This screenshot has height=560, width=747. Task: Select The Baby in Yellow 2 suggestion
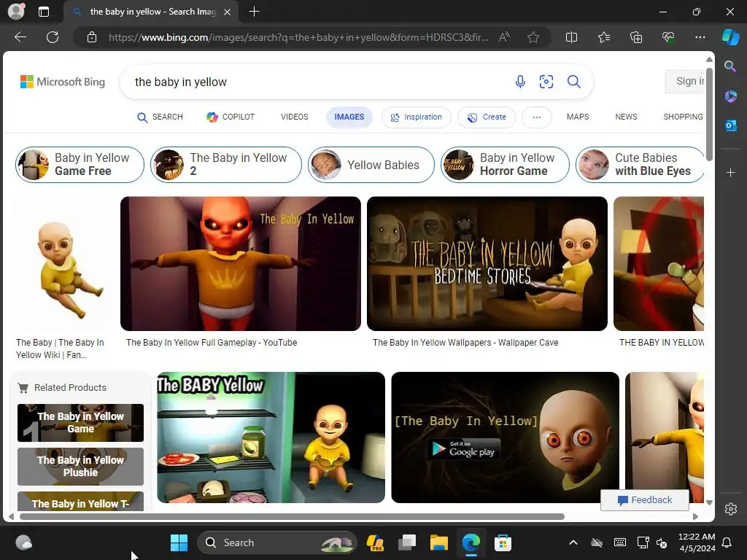226,165
